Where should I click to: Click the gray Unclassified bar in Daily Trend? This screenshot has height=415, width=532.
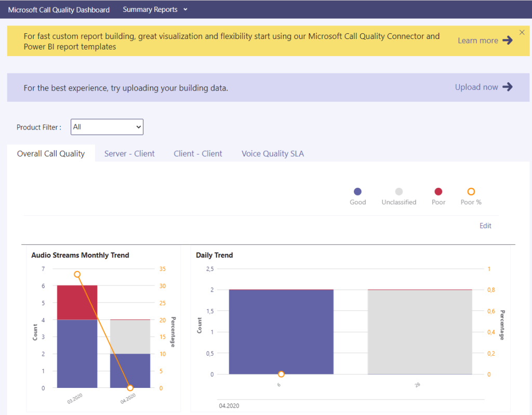(420, 332)
